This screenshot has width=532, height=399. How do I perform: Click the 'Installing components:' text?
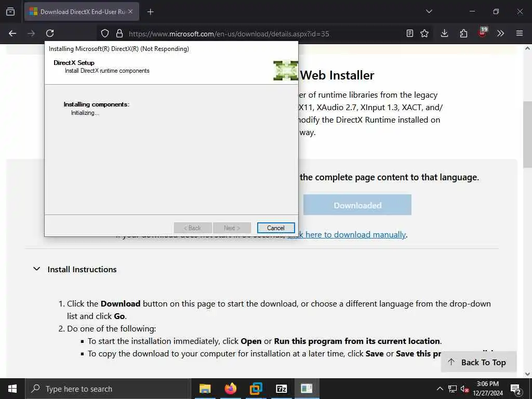click(x=96, y=104)
